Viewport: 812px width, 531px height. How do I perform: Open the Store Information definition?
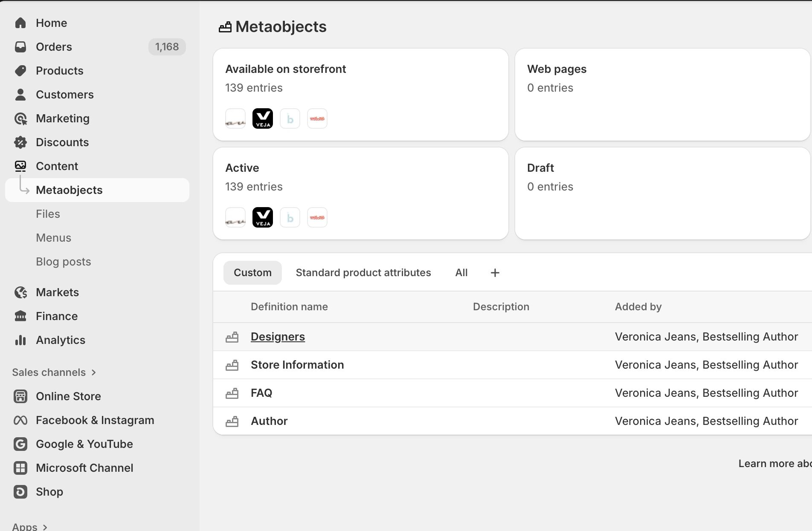tap(297, 365)
